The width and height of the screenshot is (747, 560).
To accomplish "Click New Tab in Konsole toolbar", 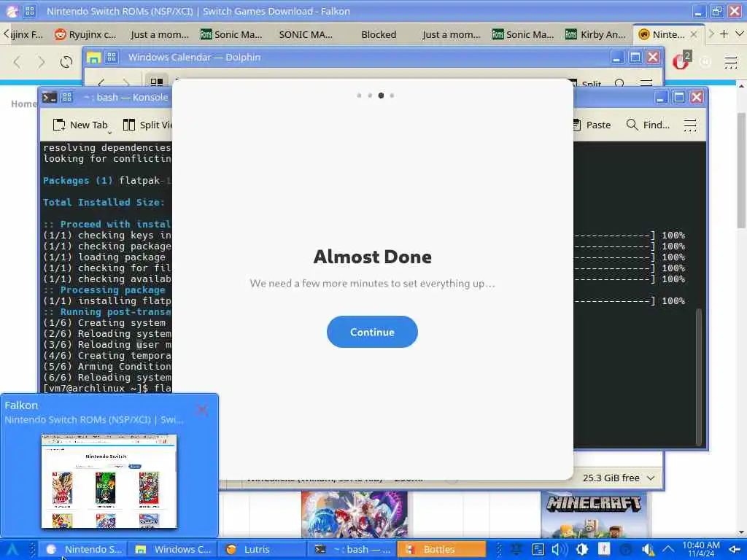I will 80,125.
